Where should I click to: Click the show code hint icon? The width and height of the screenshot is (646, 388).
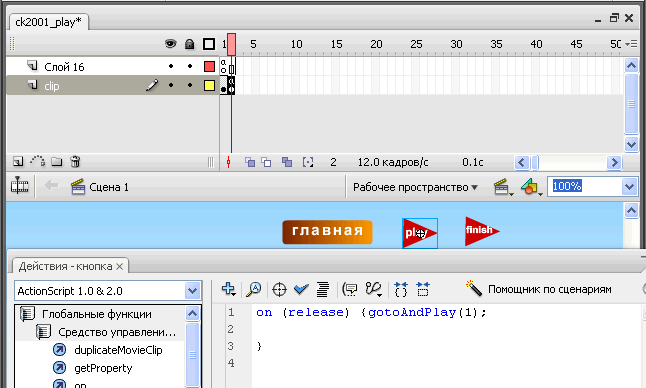pyautogui.click(x=350, y=290)
